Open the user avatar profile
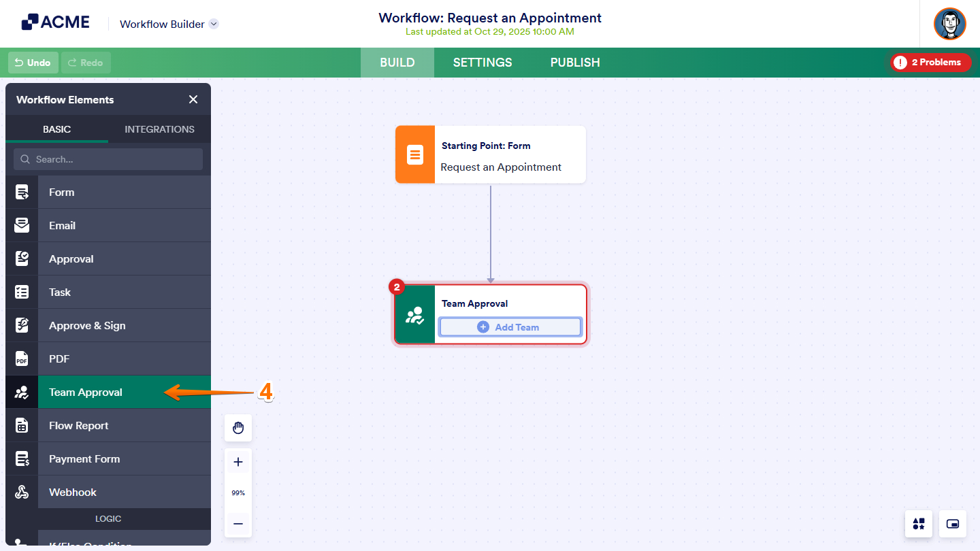The width and height of the screenshot is (980, 551). pyautogui.click(x=950, y=24)
